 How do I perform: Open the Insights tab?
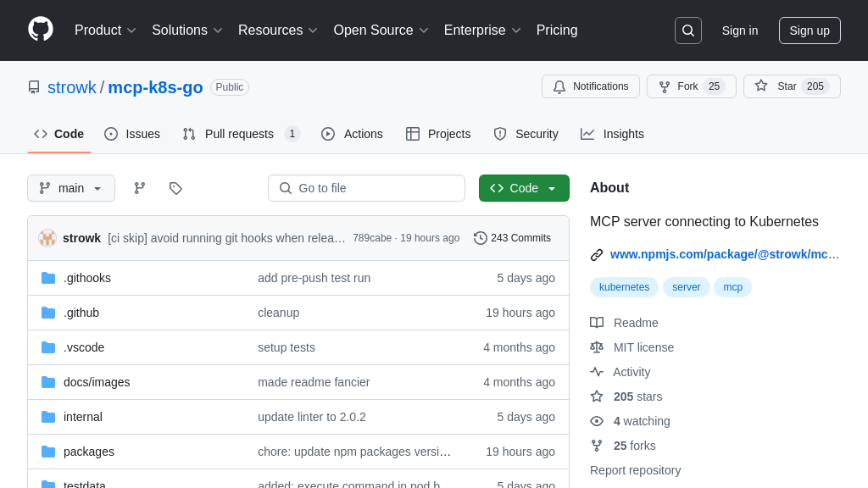[612, 134]
